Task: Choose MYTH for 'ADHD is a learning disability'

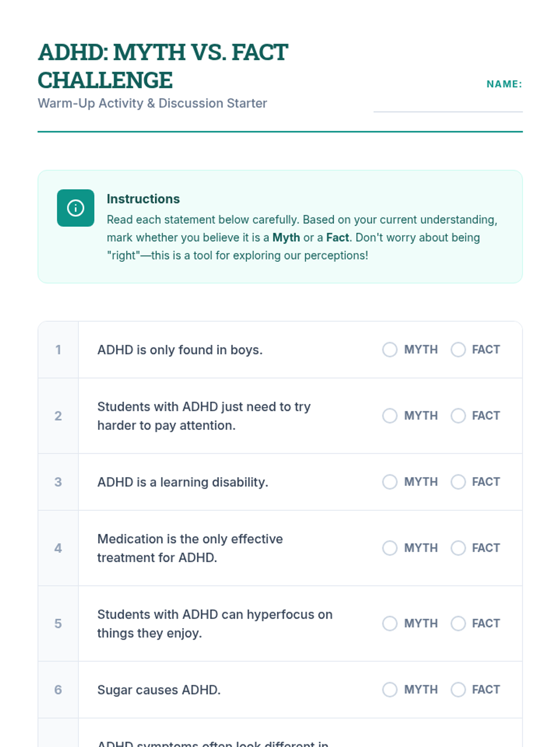Action: pos(390,482)
